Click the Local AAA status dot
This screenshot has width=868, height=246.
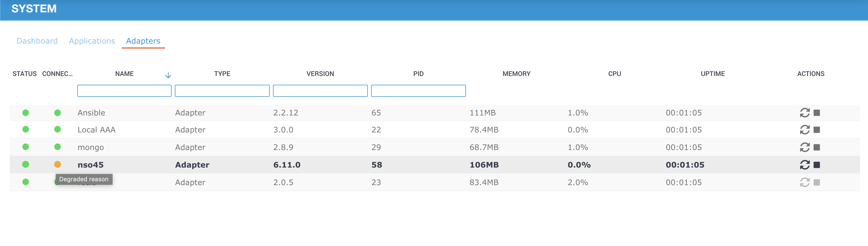pyautogui.click(x=25, y=129)
